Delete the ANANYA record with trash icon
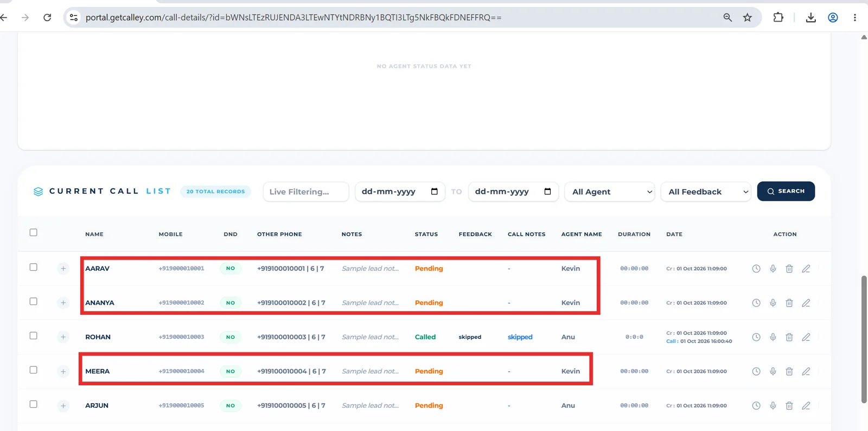The image size is (868, 431). (789, 303)
